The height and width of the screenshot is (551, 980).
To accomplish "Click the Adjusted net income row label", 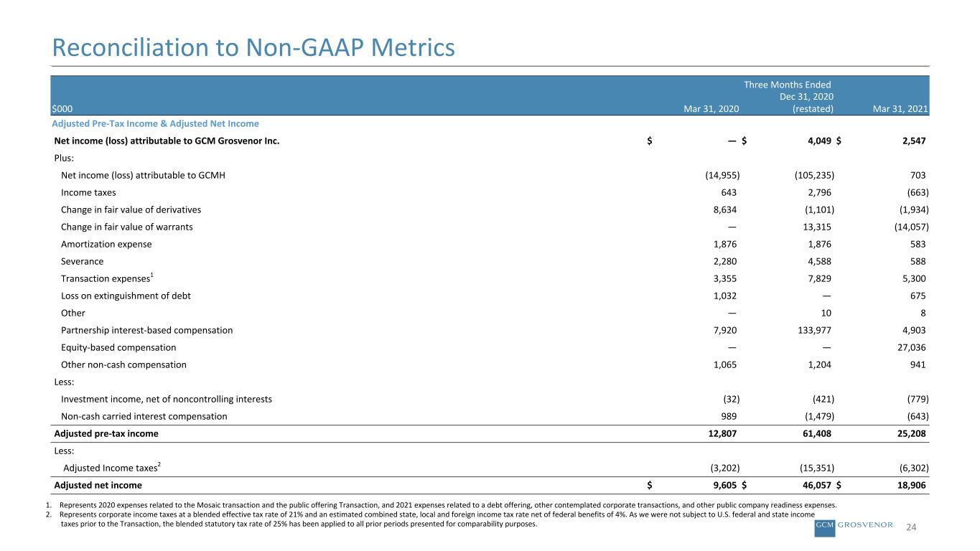I will tap(98, 485).
